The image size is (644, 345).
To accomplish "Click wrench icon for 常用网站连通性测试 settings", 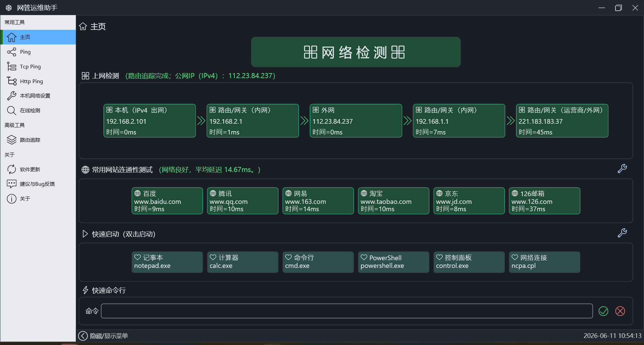I will click(x=622, y=169).
